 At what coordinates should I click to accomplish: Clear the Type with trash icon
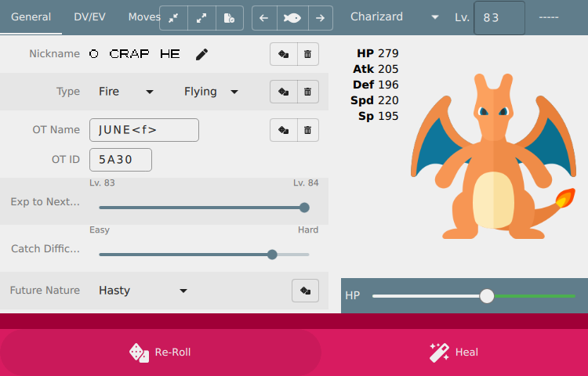click(308, 92)
